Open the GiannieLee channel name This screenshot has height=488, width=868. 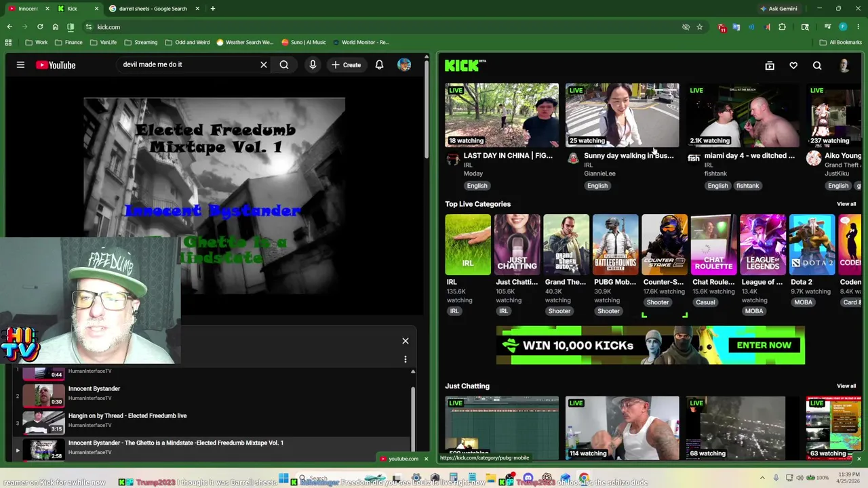pos(599,174)
